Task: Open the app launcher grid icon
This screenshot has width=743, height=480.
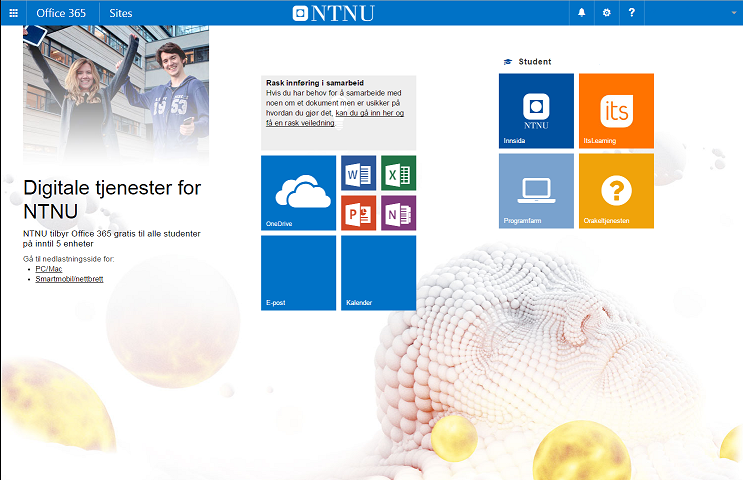Action: click(x=14, y=13)
